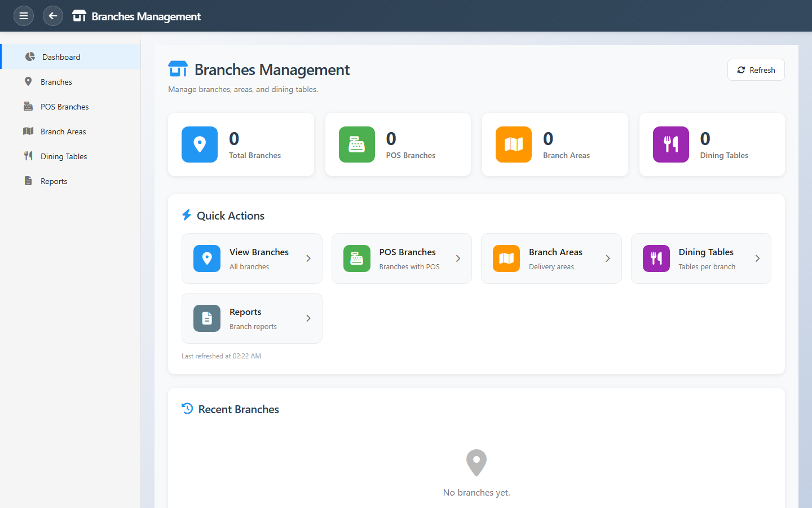812x508 pixels.
Task: Click the back arrow icon in header
Action: tap(53, 16)
